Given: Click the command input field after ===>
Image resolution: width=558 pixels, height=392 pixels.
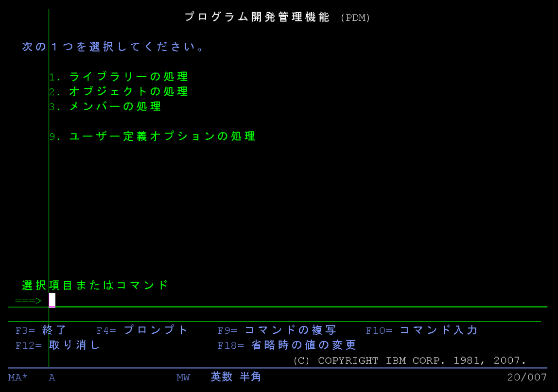Looking at the screenshot, I should coord(298,301).
